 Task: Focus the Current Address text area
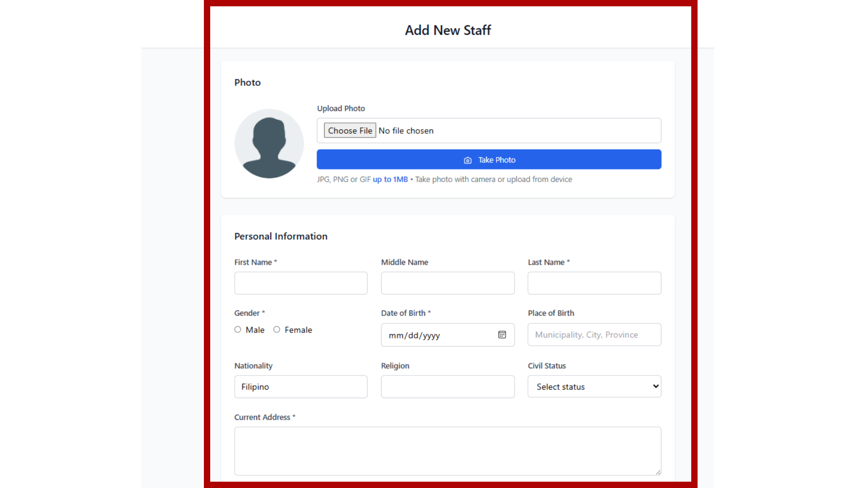coord(447,450)
